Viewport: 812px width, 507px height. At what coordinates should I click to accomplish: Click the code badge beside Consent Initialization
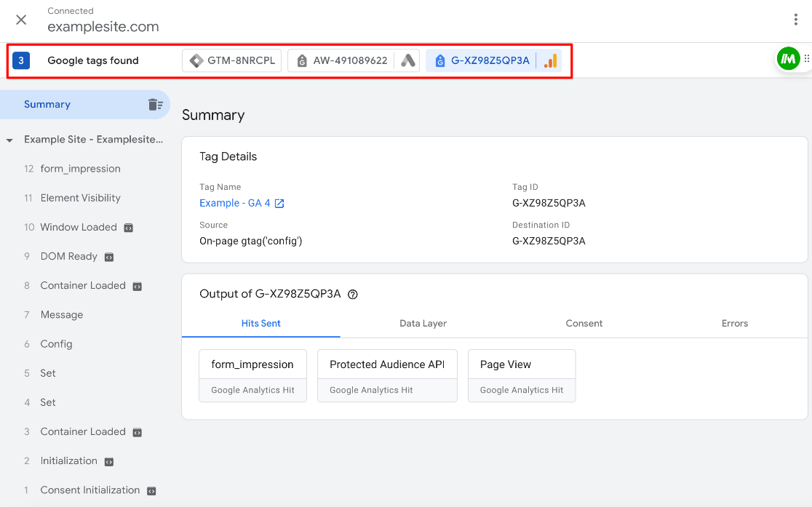[x=151, y=490]
